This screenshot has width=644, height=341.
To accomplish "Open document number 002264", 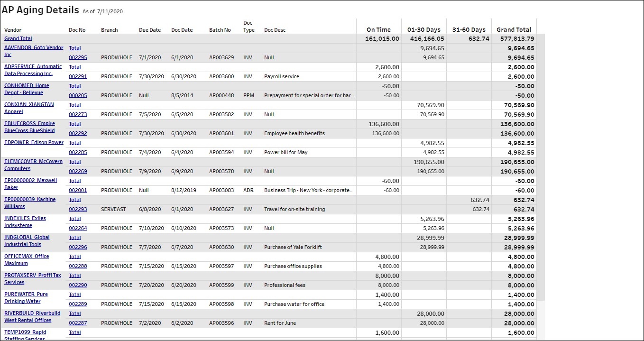I will click(x=78, y=228).
